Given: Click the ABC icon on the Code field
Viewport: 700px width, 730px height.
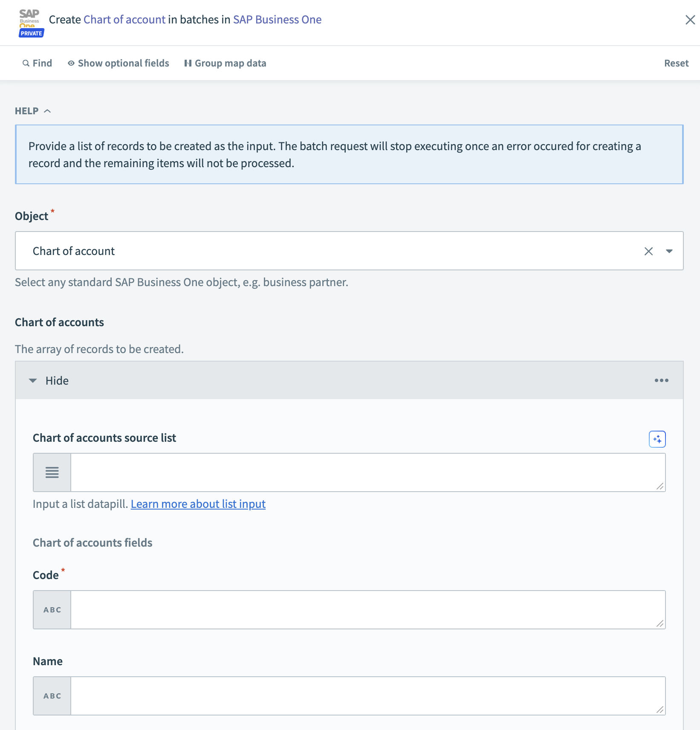Looking at the screenshot, I should tap(52, 610).
